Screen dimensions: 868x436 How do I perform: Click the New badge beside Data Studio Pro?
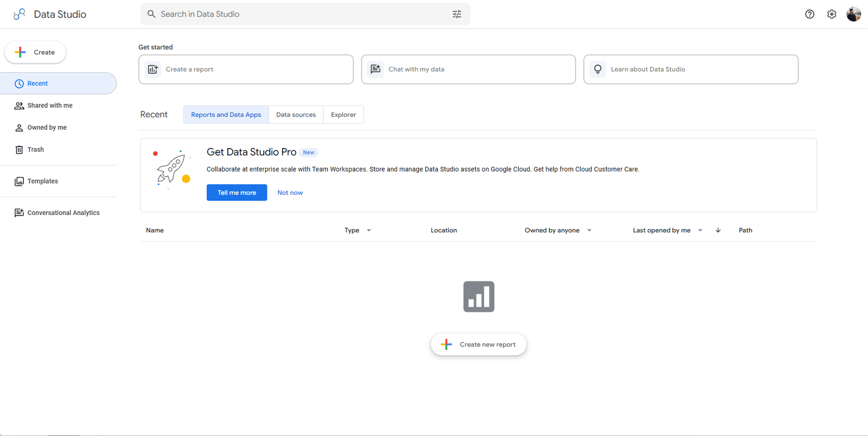coord(309,153)
